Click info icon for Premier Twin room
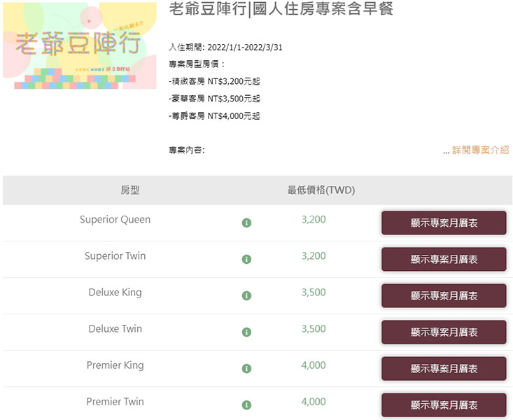The height and width of the screenshot is (420, 513). click(x=246, y=405)
